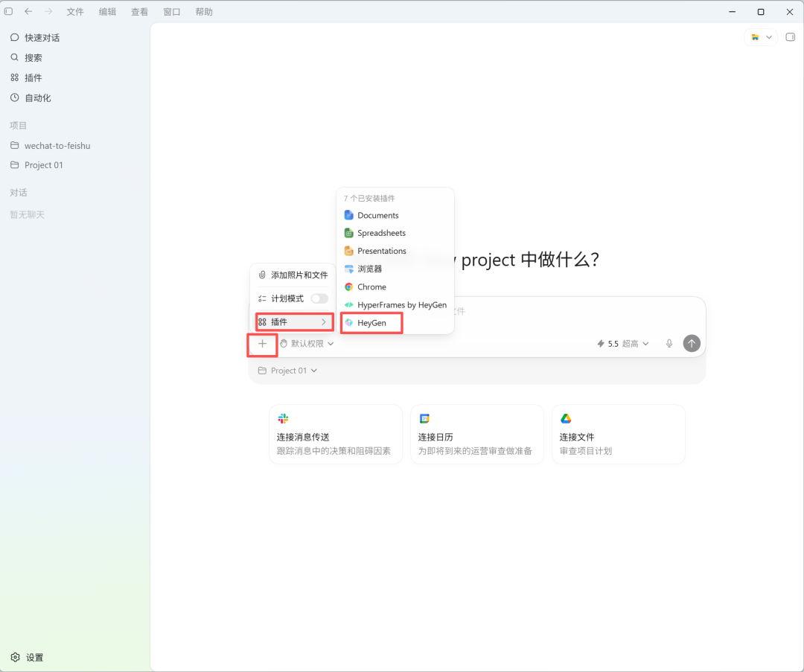Toggle the right side panel icon
Viewport: 804px width, 672px height.
click(x=790, y=37)
